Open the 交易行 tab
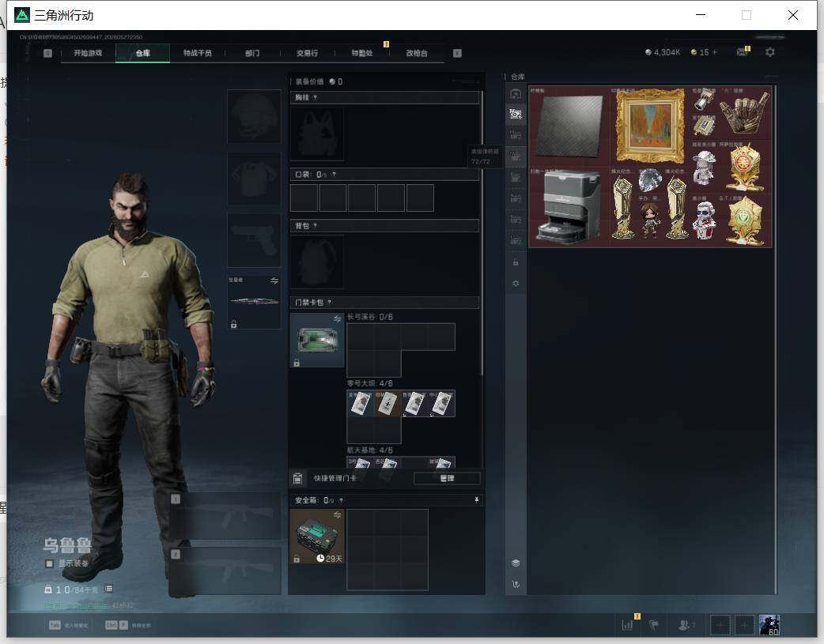 307,53
